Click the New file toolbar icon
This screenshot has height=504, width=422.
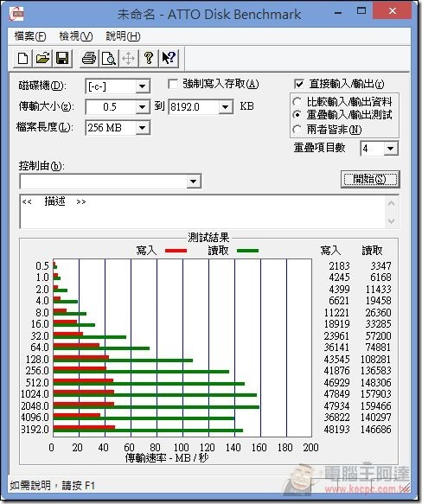[x=22, y=58]
